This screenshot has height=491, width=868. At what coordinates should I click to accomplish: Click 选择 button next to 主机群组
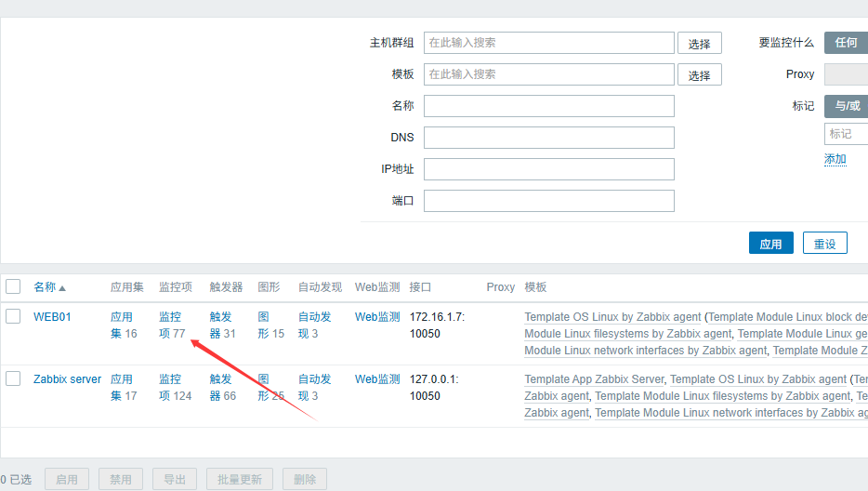[x=699, y=43]
